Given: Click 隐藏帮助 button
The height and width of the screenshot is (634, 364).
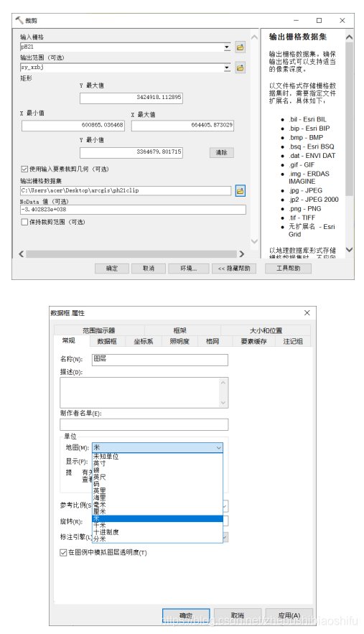Looking at the screenshot, I should (x=234, y=269).
